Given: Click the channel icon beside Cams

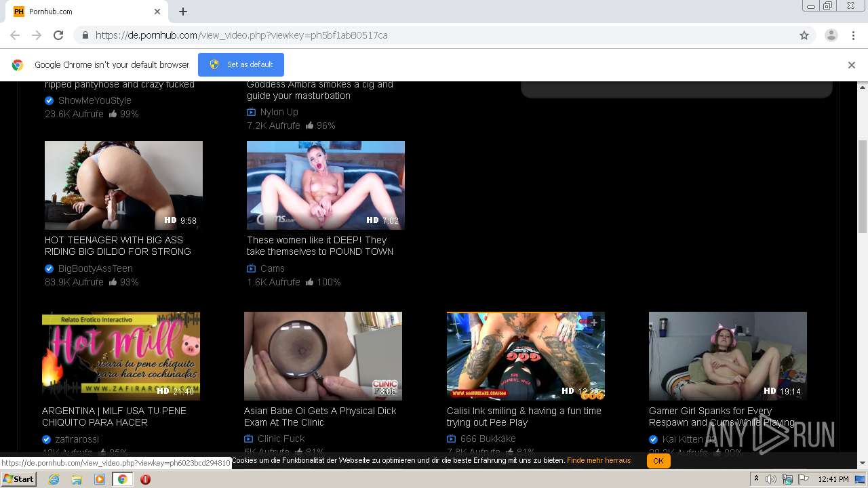Looking at the screenshot, I should [251, 268].
